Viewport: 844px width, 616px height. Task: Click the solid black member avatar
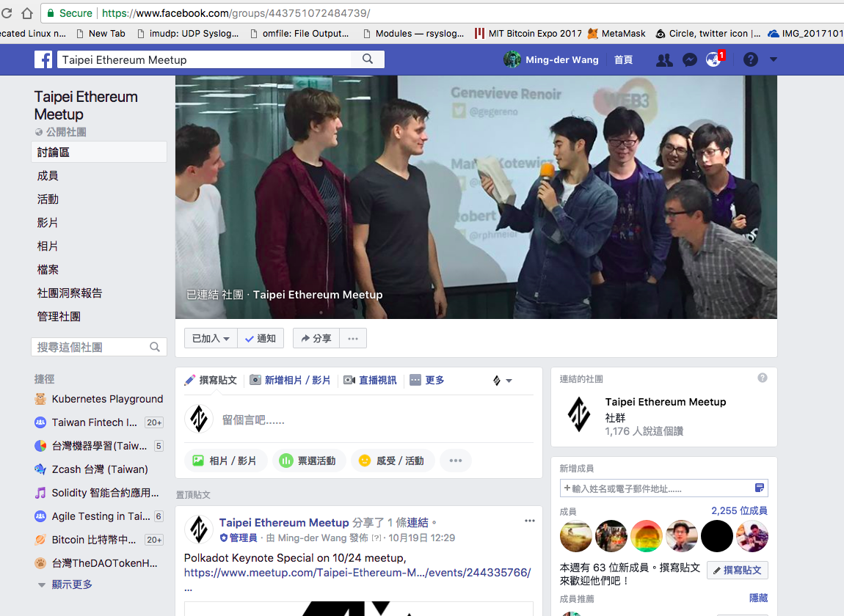click(x=716, y=536)
